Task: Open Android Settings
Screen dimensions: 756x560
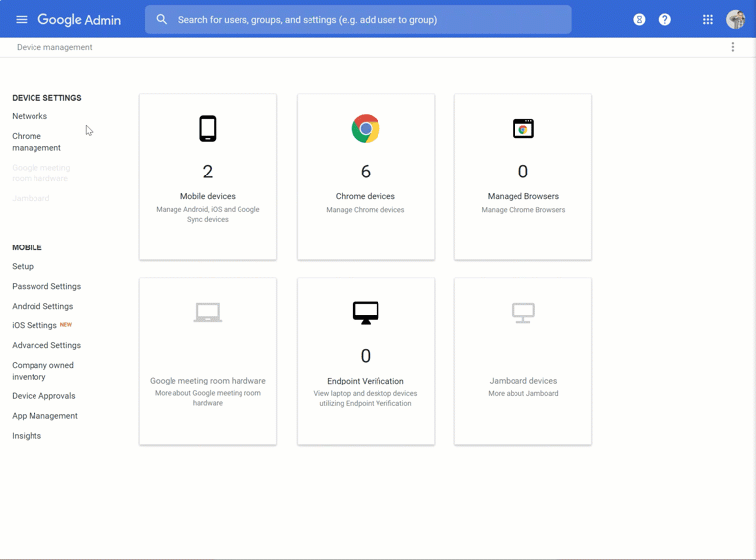Action: click(x=42, y=306)
